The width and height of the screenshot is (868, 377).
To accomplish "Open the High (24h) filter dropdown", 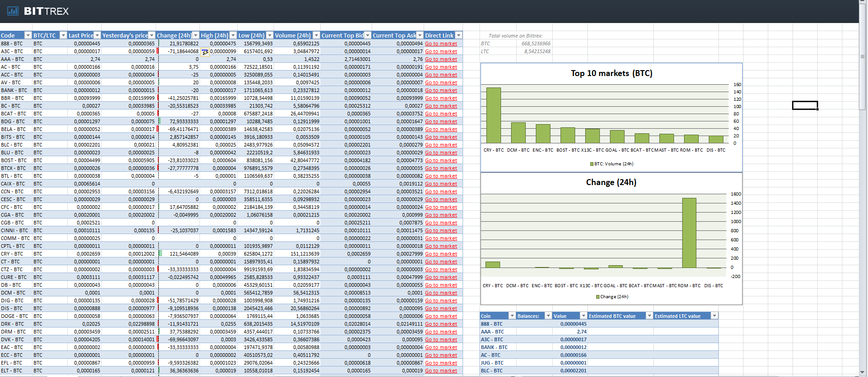I will pos(233,35).
